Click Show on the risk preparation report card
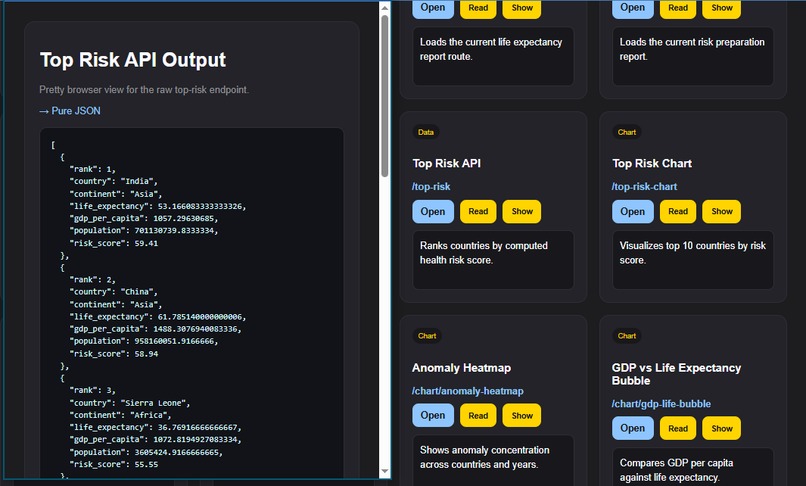 click(x=722, y=8)
